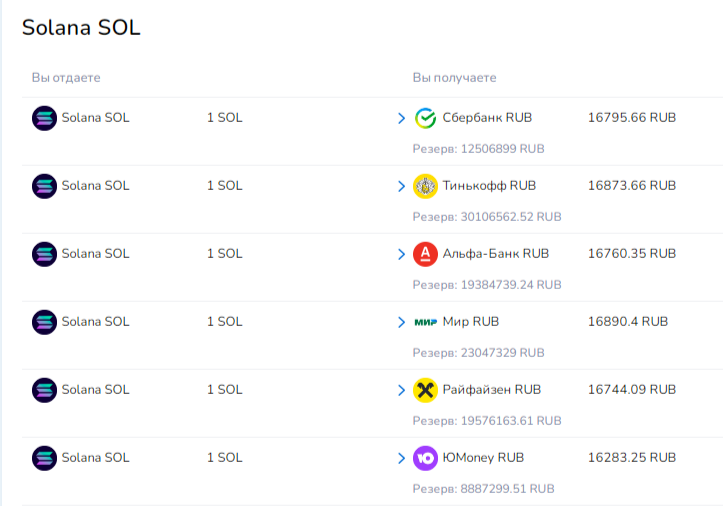Click 1 SOL amount in Alfa-Bank row
This screenshot has height=506, width=723.
[x=225, y=253]
